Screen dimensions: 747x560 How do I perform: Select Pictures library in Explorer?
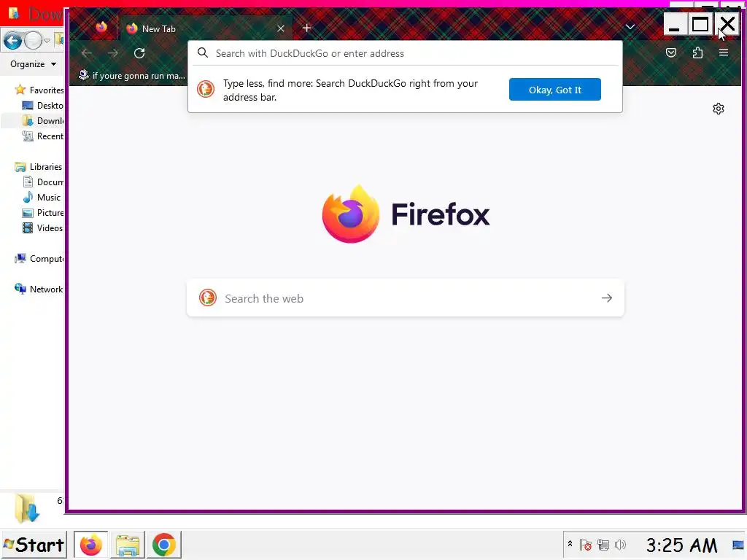(43, 212)
